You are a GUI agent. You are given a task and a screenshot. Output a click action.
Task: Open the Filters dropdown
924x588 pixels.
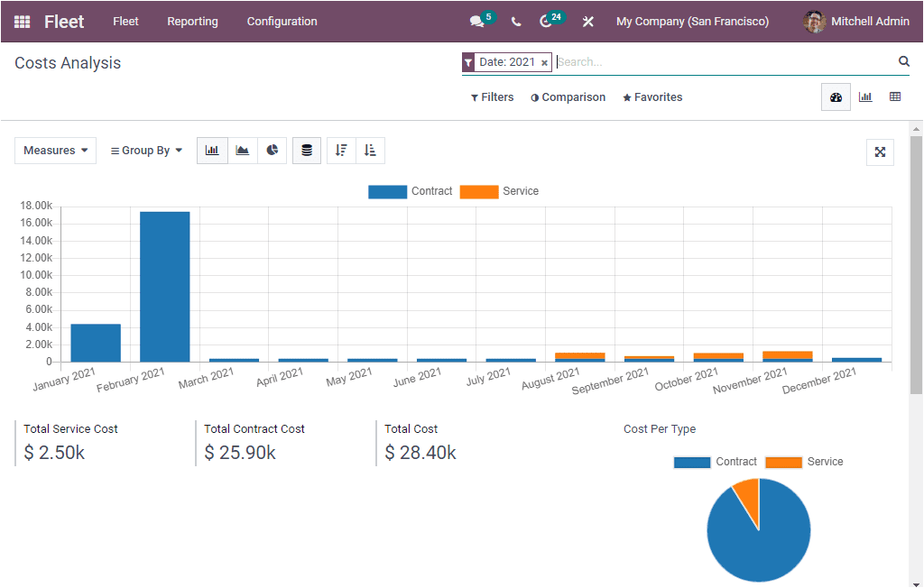[x=492, y=96]
